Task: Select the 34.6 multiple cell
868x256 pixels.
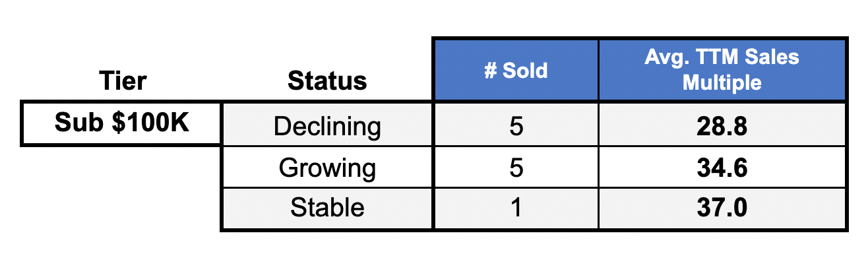Action: coord(722,168)
